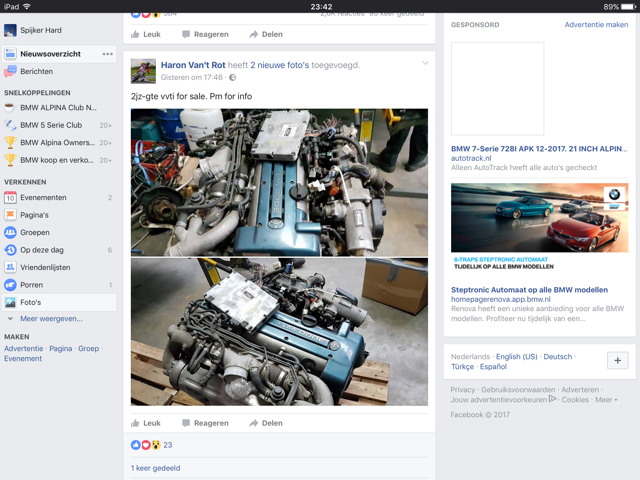The height and width of the screenshot is (480, 640).
Task: Open post timestamp Gisteren om 17:46
Action: pos(191,78)
